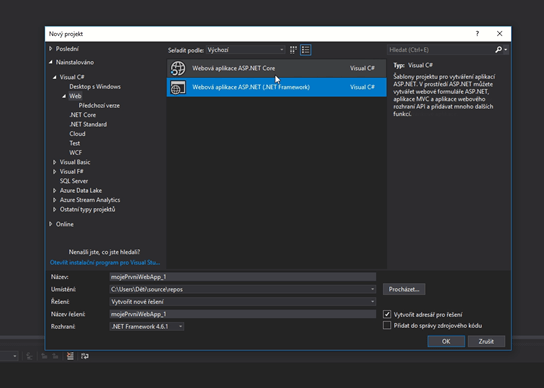Click the Název řešení input field

pyautogui.click(x=243, y=314)
